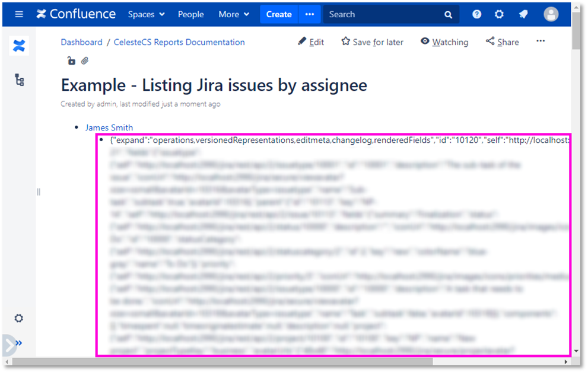This screenshot has height=373, width=588.
Task: Open the Spaces dropdown menu
Action: (x=146, y=14)
